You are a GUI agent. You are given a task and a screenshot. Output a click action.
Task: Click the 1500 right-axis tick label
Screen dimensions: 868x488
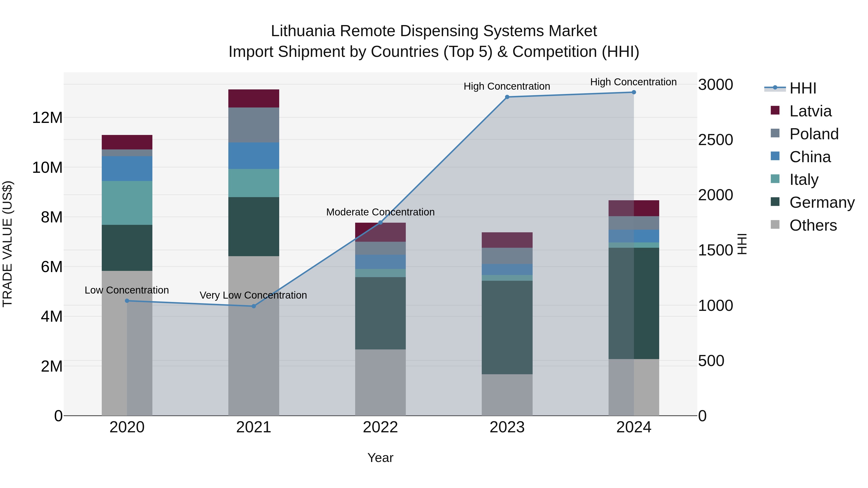tap(716, 250)
